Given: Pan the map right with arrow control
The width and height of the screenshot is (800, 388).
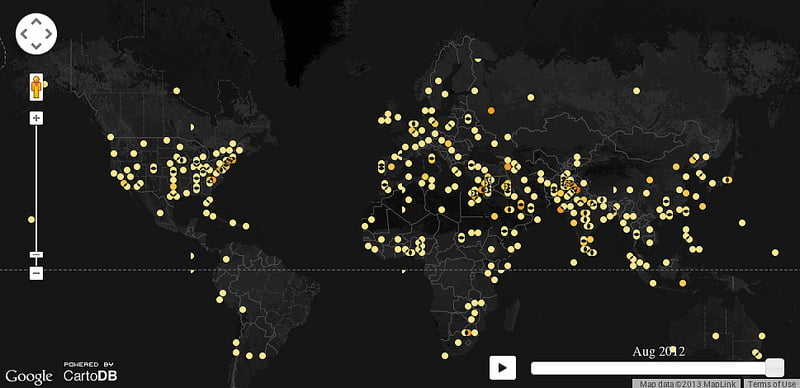Looking at the screenshot, I should click(x=49, y=34).
